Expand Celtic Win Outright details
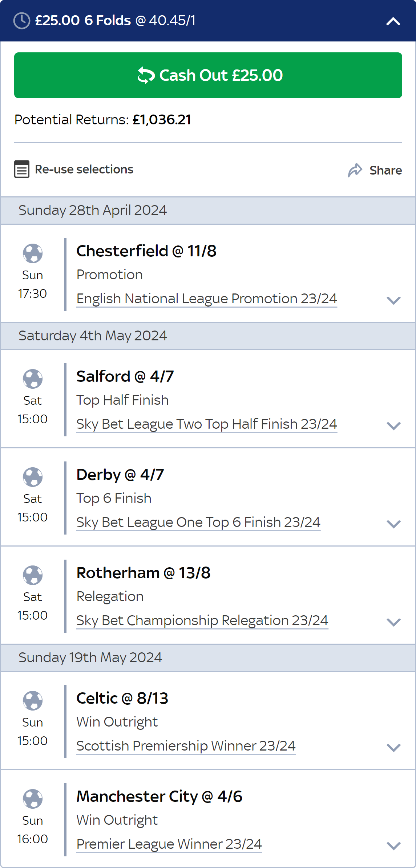Viewport: 416px width, 868px height. (x=393, y=748)
